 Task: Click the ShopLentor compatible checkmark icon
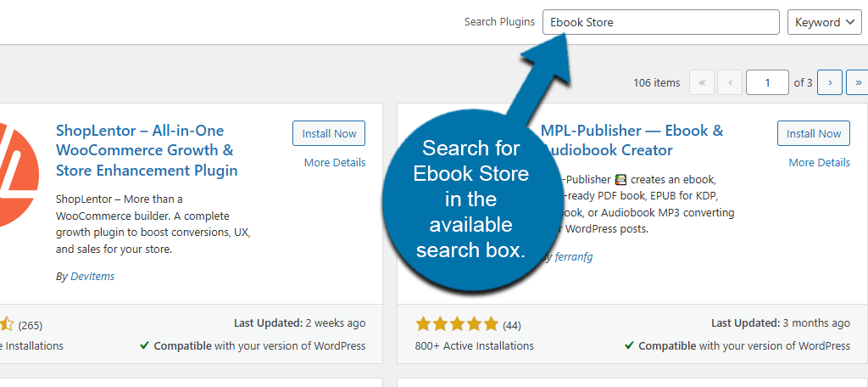pyautogui.click(x=144, y=345)
